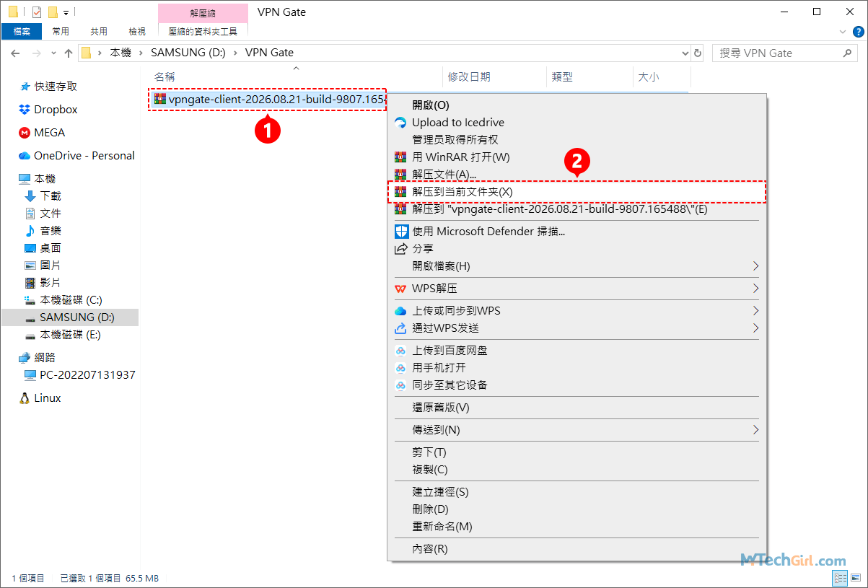
Task: Sort by 修改日期 column header
Action: point(495,77)
